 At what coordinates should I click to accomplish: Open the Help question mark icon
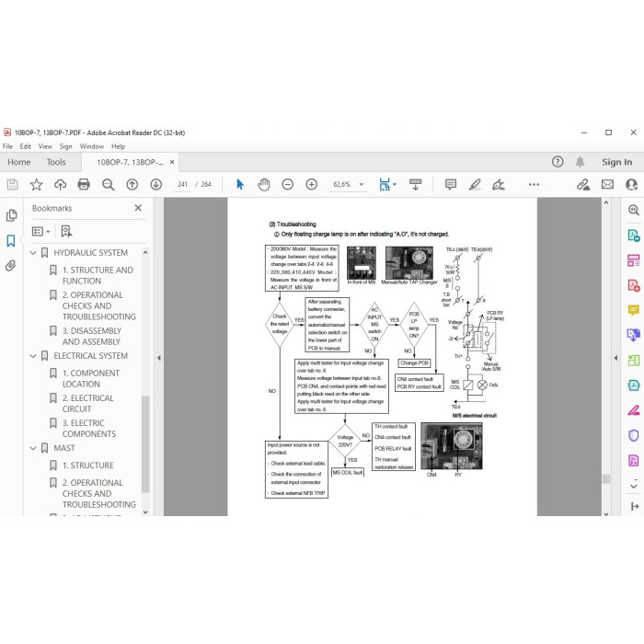558,162
